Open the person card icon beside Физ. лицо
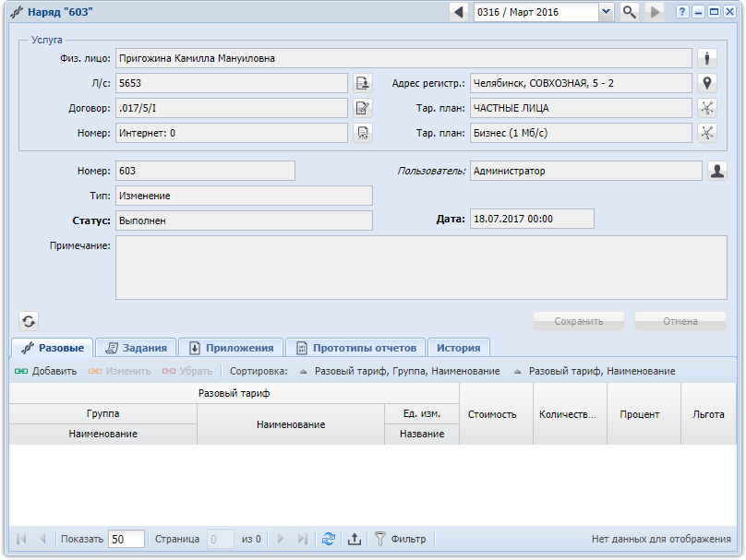The width and height of the screenshot is (746, 560). [x=707, y=58]
